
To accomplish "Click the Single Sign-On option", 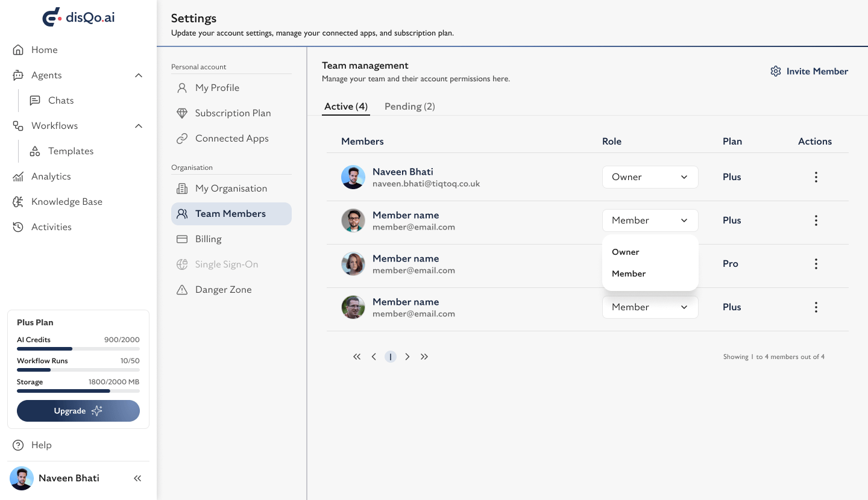I will [x=231, y=264].
